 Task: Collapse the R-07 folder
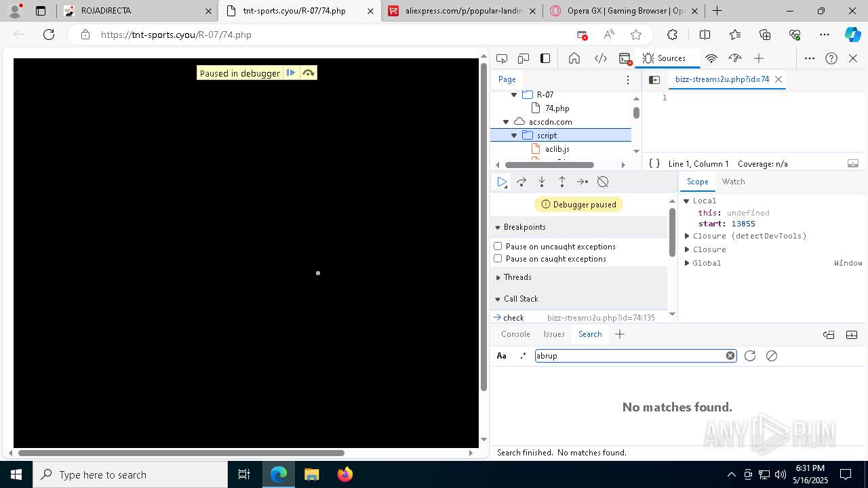(514, 95)
